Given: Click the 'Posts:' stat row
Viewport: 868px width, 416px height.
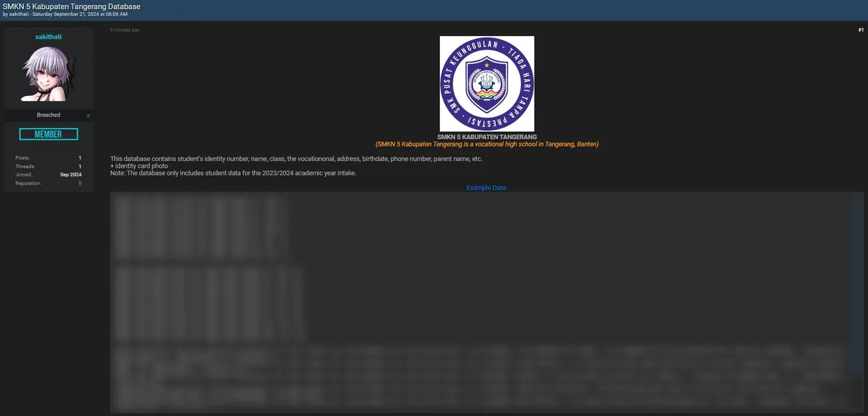Looking at the screenshot, I should coord(49,158).
